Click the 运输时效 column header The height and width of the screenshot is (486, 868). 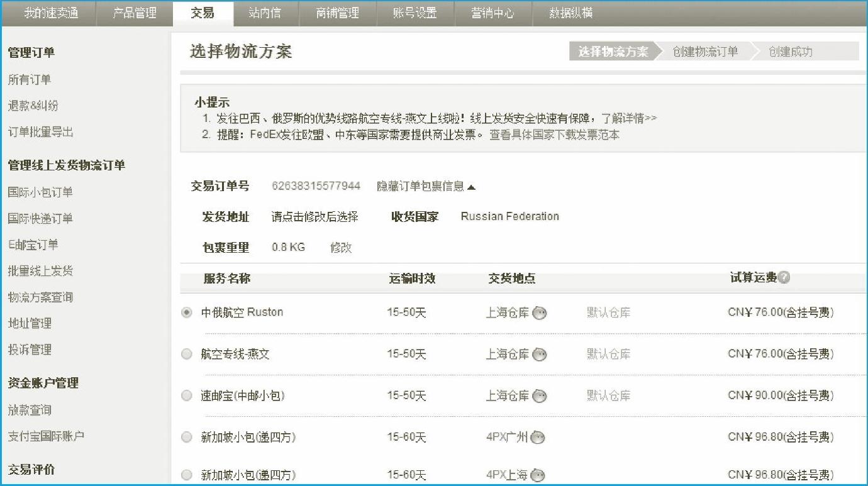coord(413,278)
